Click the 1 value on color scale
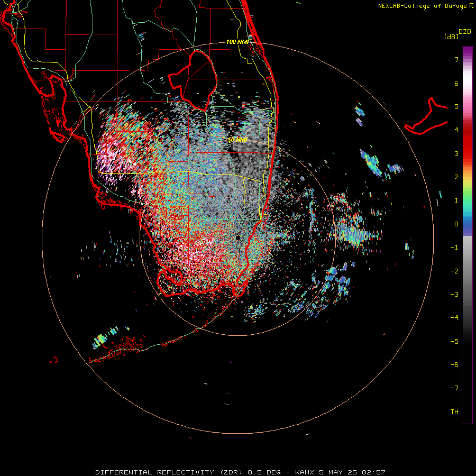This screenshot has height=476, width=476. (x=456, y=200)
